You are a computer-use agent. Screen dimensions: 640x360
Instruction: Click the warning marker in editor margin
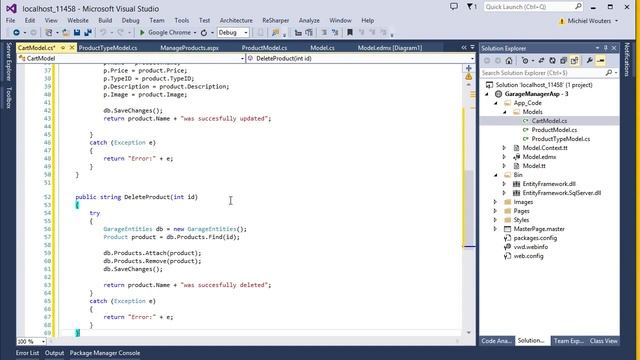point(469,76)
